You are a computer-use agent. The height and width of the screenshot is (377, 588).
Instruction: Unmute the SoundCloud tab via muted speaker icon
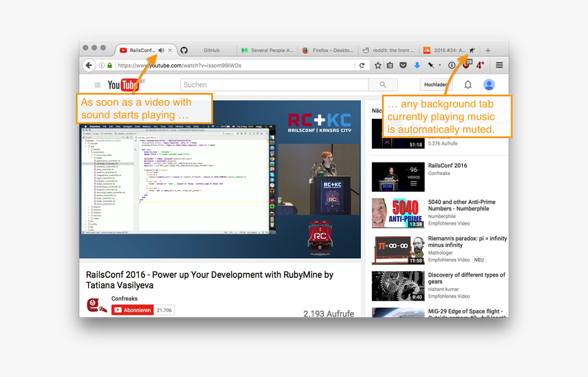472,51
